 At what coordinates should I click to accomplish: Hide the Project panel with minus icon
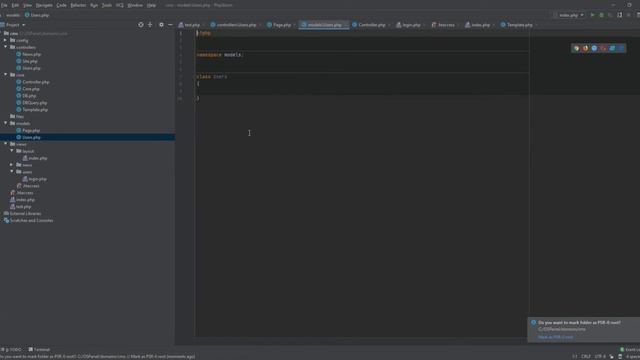pyautogui.click(x=170, y=25)
